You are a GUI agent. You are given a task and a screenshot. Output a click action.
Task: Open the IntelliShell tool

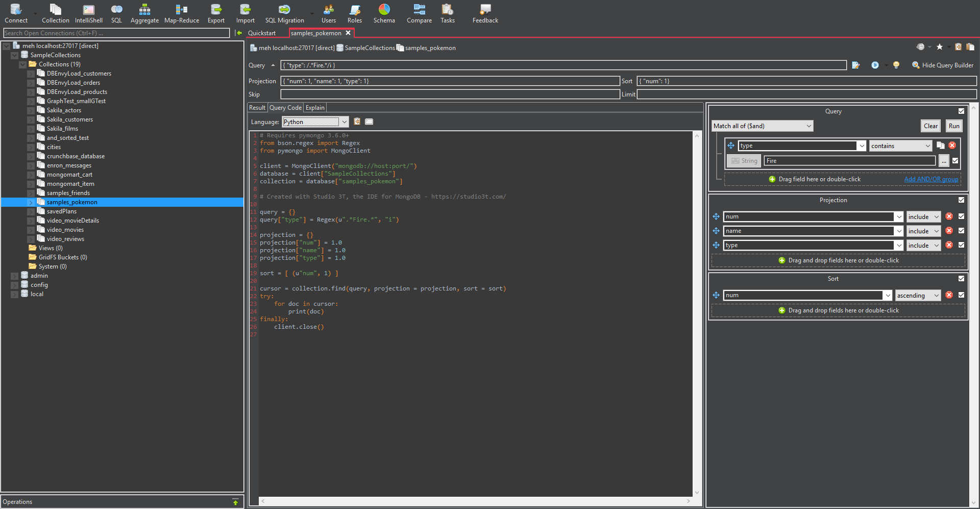tap(88, 14)
